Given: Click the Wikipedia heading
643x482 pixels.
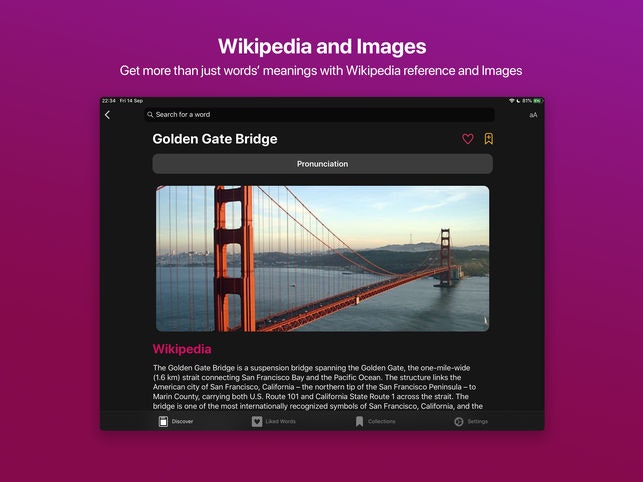Looking at the screenshot, I should [182, 349].
